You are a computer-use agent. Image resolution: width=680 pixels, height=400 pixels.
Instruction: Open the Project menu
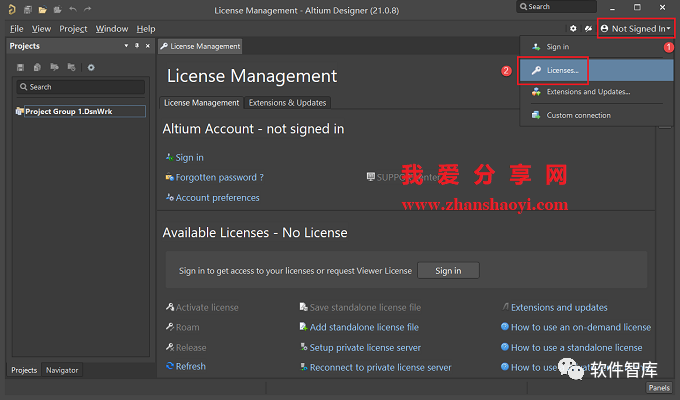73,29
